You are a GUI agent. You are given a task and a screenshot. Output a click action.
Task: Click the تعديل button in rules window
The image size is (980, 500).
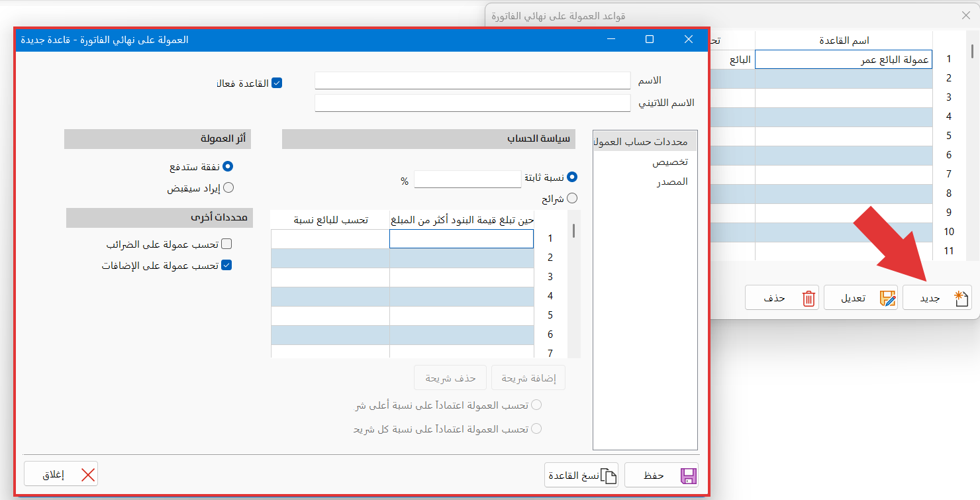[860, 297]
